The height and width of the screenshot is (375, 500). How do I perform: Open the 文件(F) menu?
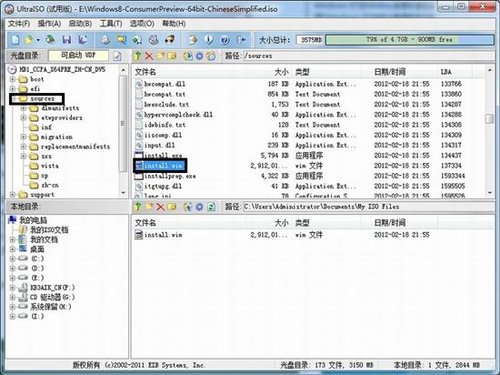click(19, 24)
